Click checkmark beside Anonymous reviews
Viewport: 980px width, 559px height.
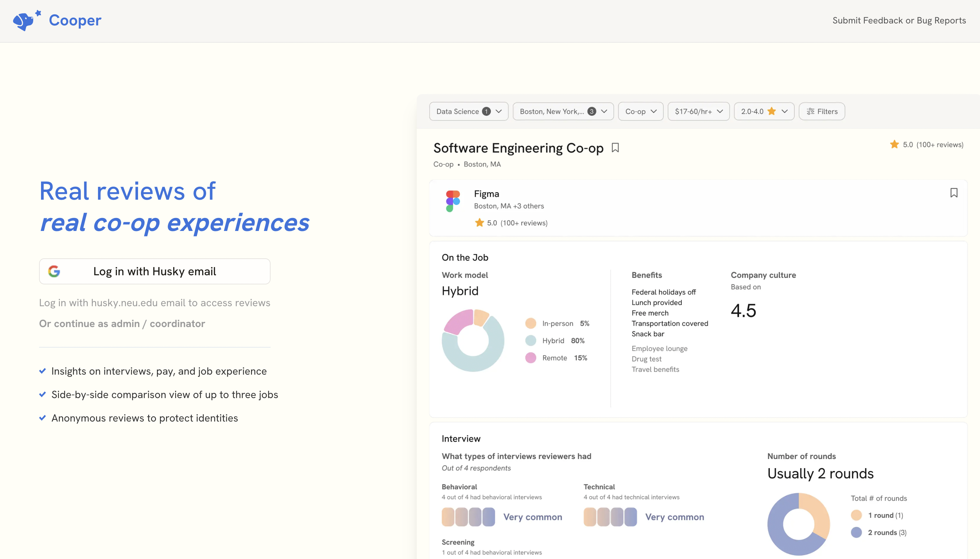click(43, 418)
